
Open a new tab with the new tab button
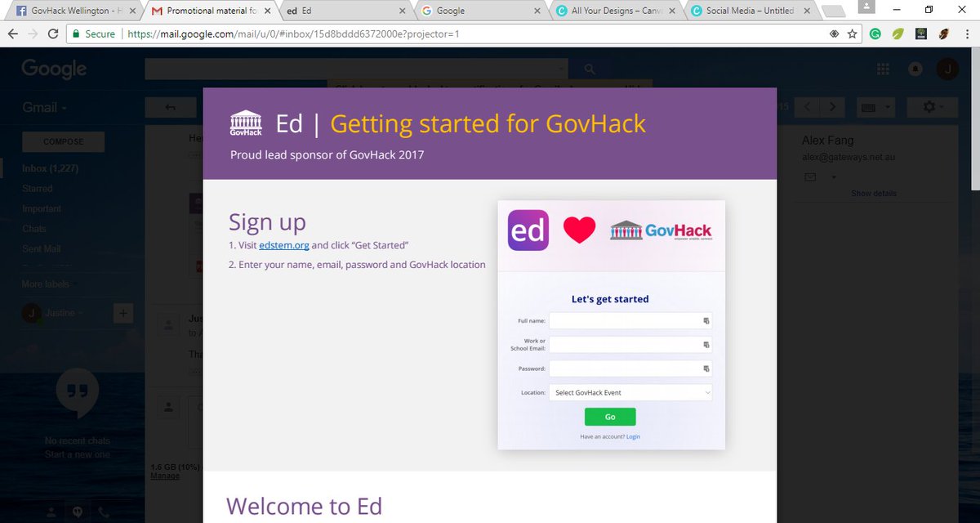coord(832,11)
